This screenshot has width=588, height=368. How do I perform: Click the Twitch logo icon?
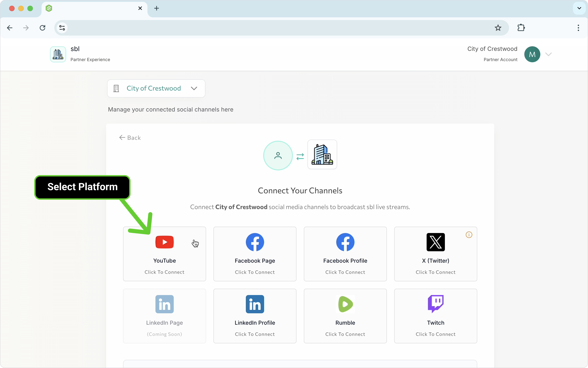click(x=436, y=304)
